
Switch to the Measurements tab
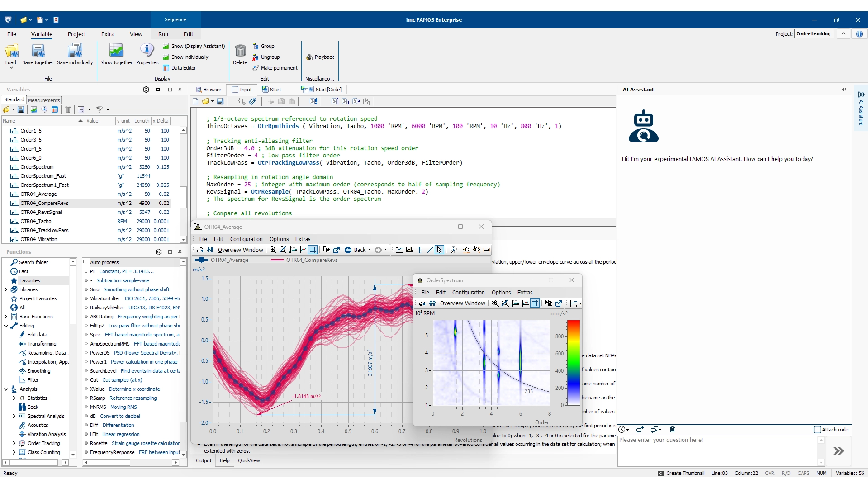coord(44,100)
